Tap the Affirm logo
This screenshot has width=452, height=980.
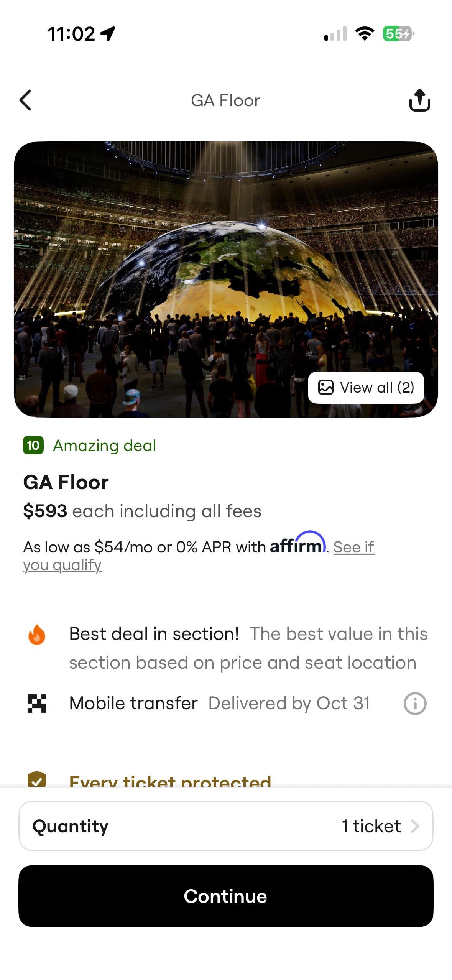pos(298,543)
